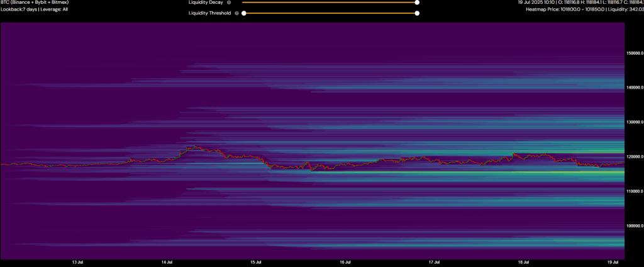Click the 140000.0 price axis label

634,88
